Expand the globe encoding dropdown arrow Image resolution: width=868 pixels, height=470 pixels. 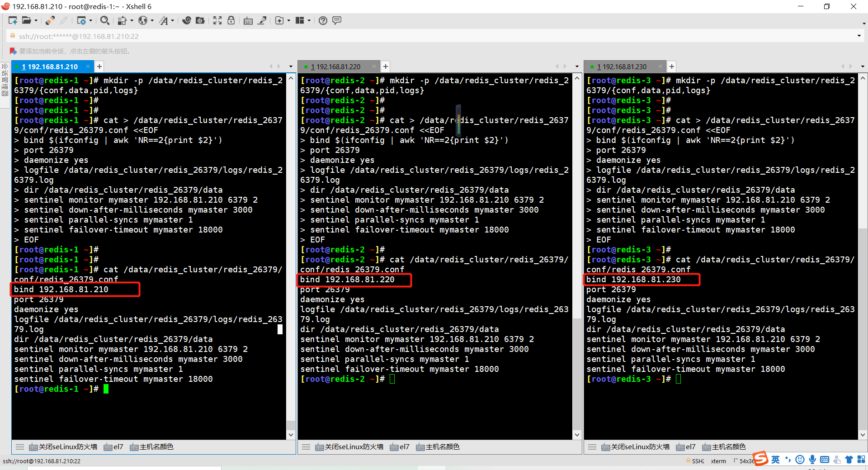[152, 20]
